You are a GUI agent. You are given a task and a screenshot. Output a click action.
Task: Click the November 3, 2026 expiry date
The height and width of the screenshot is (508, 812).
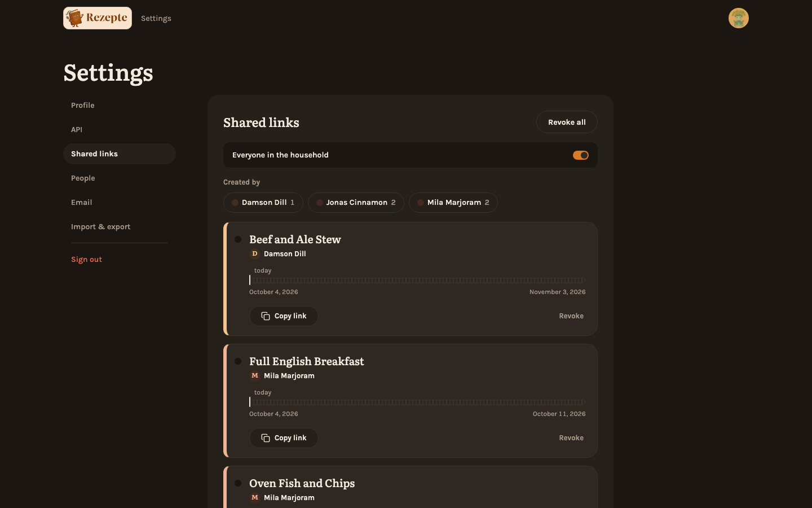coord(558,292)
